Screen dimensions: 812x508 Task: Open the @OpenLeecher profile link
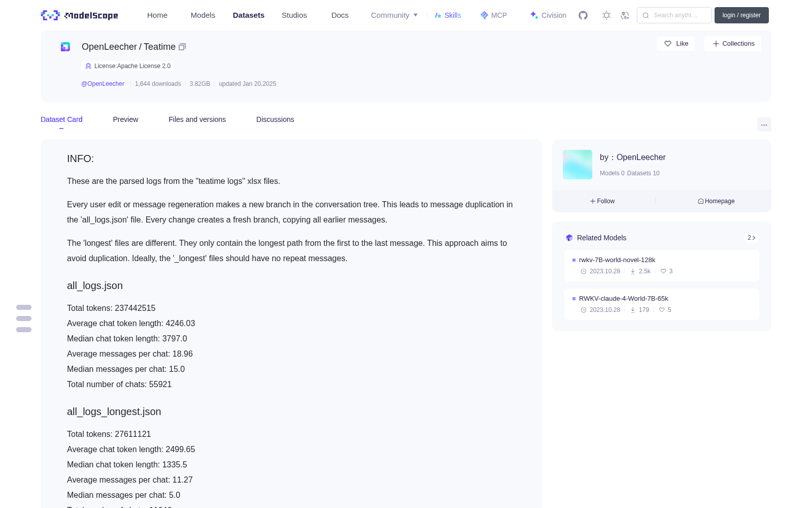[103, 84]
